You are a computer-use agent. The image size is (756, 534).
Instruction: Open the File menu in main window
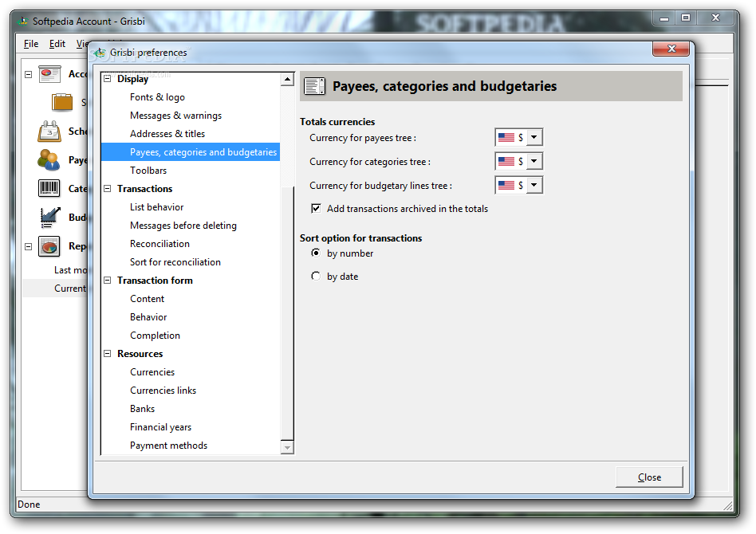pyautogui.click(x=31, y=44)
